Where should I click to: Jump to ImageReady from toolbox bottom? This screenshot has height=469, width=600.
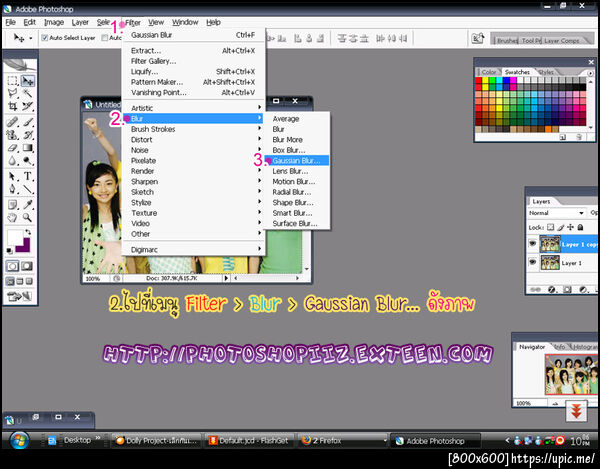click(x=20, y=296)
